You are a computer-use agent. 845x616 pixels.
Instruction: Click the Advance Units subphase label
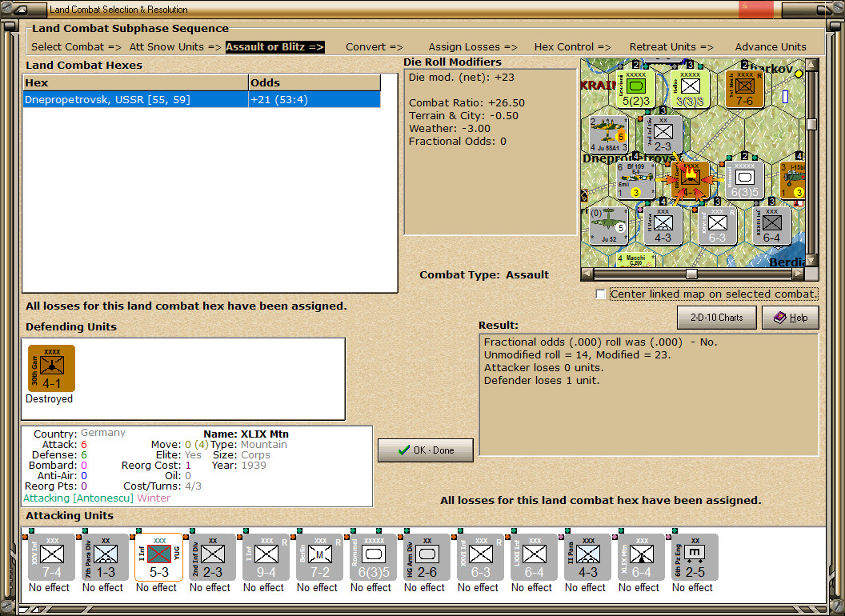[771, 47]
